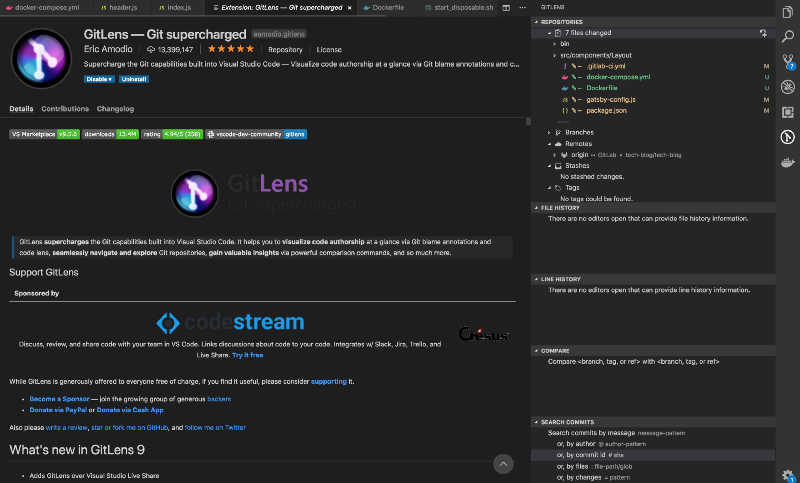
Task: Expand the src/components/Layout folder
Action: pyautogui.click(x=555, y=55)
